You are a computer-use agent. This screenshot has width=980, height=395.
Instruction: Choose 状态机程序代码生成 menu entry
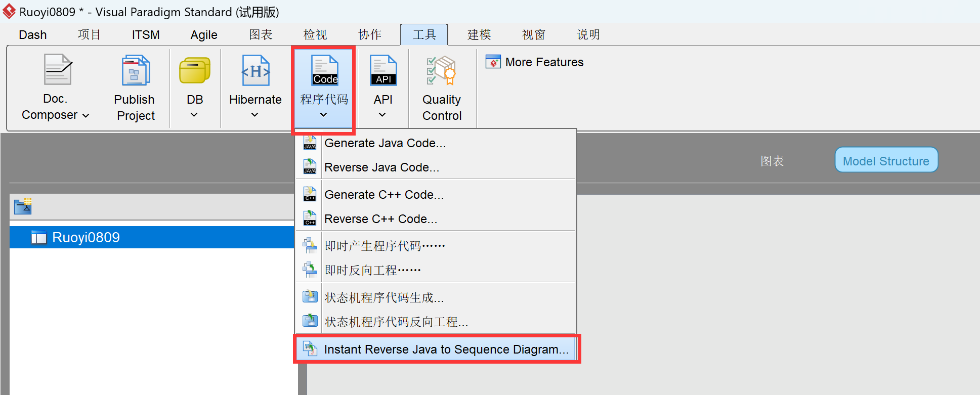tap(436, 297)
